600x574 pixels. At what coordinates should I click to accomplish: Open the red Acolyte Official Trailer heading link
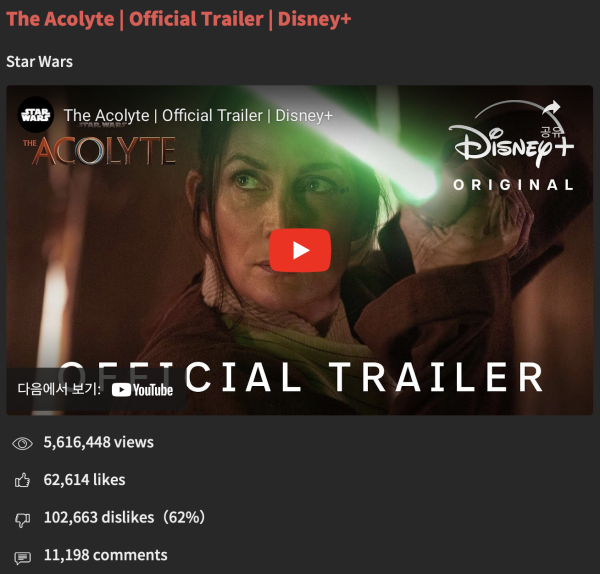click(179, 19)
